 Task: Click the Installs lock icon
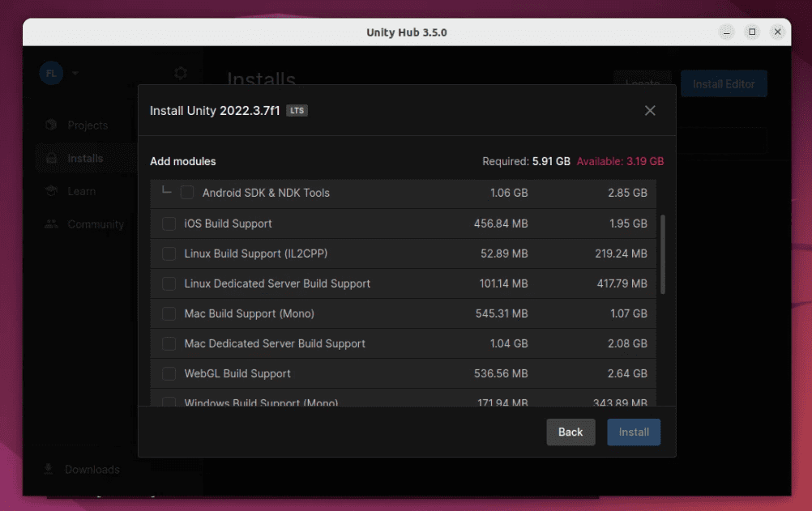point(51,159)
